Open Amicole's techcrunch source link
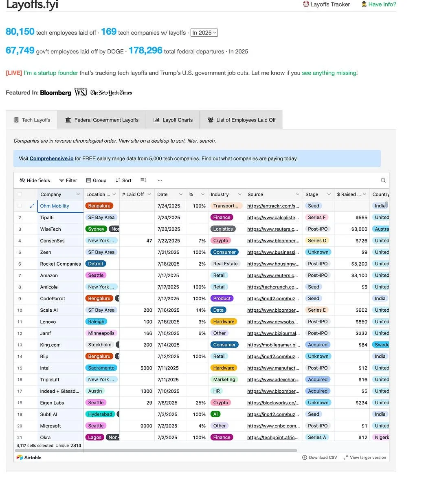448x480 pixels. point(272,287)
